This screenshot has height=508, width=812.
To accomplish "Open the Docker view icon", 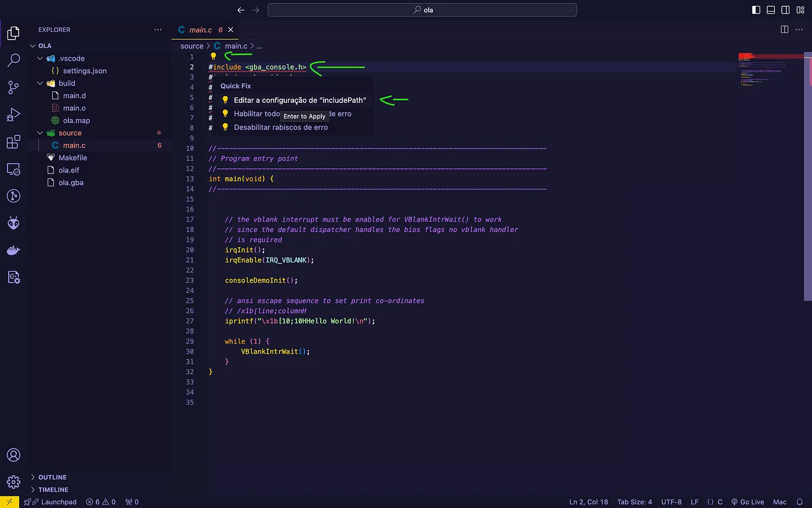I will click(13, 250).
